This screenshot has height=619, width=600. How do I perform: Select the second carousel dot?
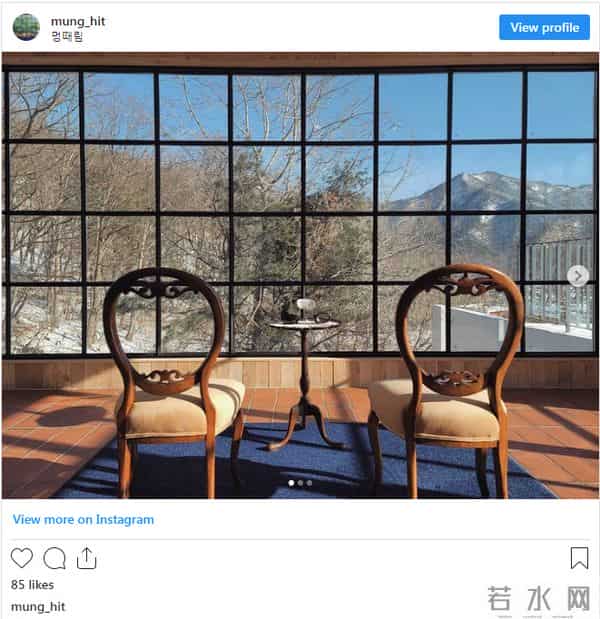[300, 483]
